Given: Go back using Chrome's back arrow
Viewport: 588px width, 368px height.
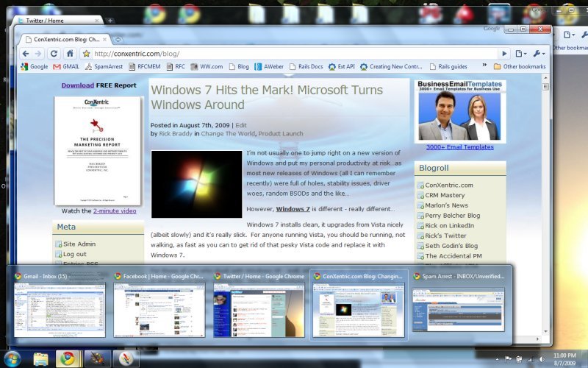Looking at the screenshot, I should pos(26,54).
